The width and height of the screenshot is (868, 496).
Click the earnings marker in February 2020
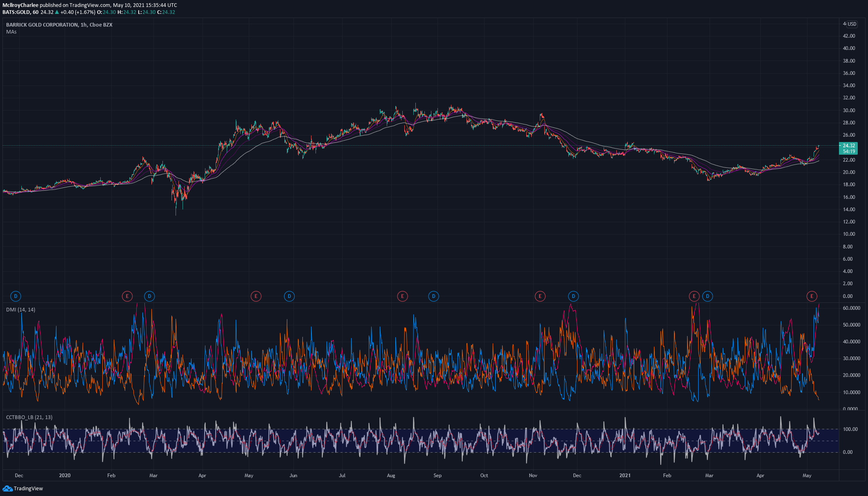127,296
